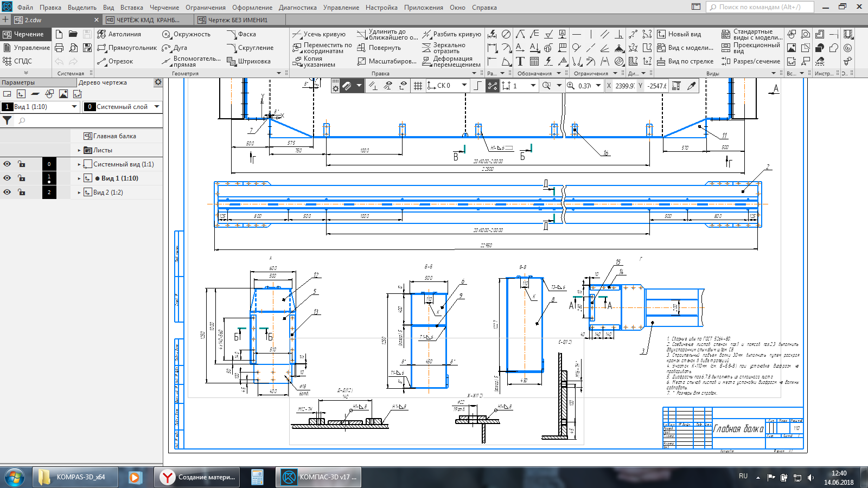868x488 pixels.
Task: Open the Вид 1 (1:10) view dropdown
Action: point(74,107)
